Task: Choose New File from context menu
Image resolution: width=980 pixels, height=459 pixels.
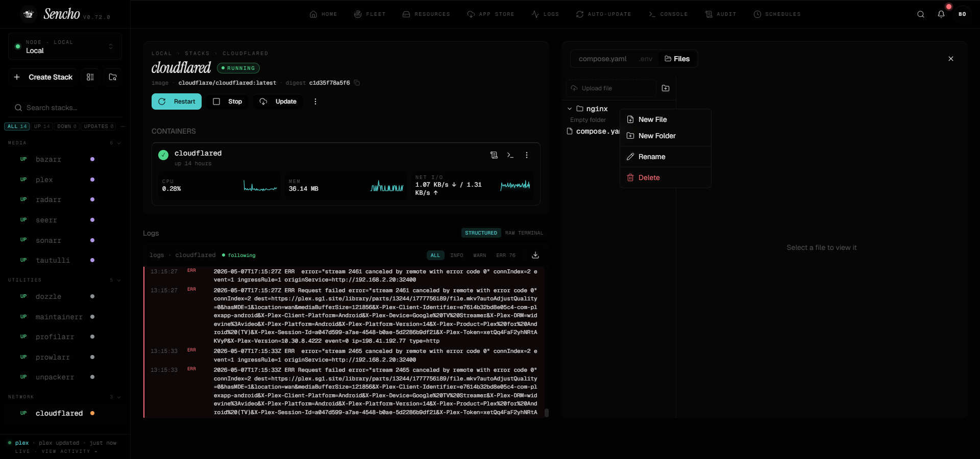Action: [666, 119]
